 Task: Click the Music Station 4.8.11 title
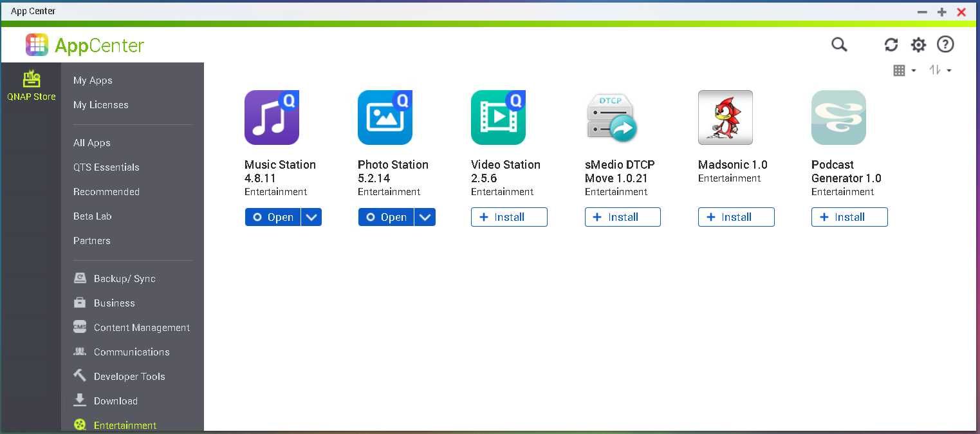[280, 171]
